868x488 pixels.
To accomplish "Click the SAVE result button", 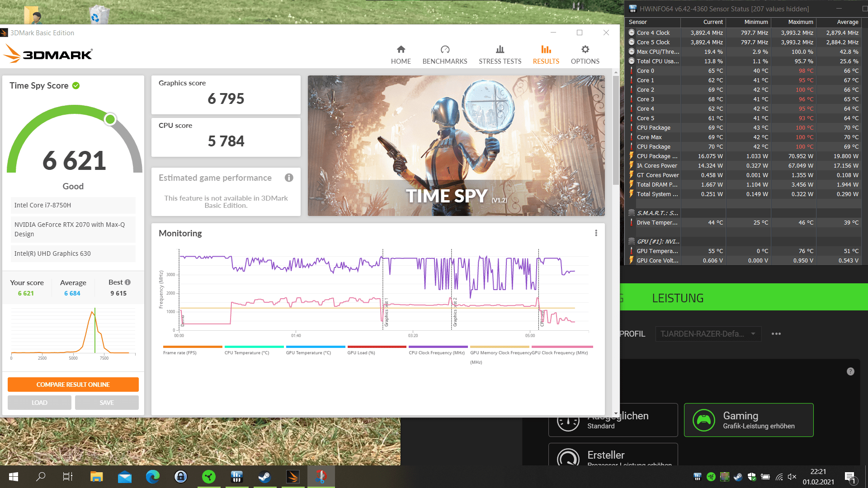I will coord(107,403).
